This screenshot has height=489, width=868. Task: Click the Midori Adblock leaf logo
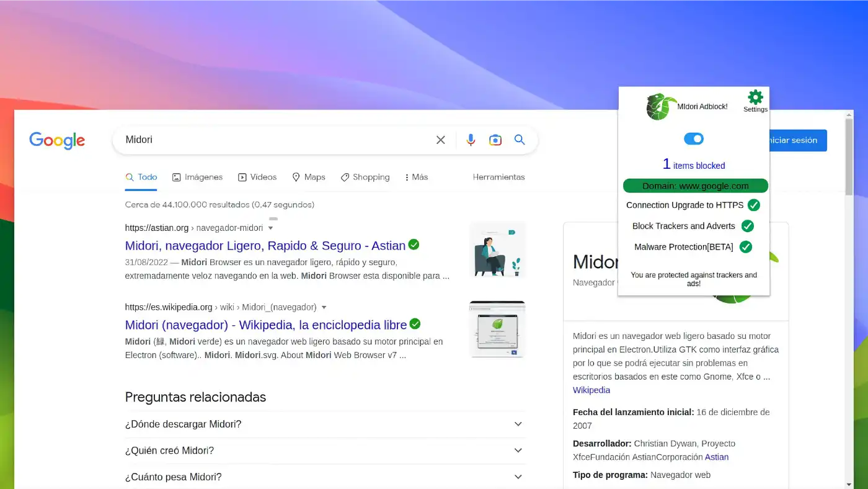(659, 105)
